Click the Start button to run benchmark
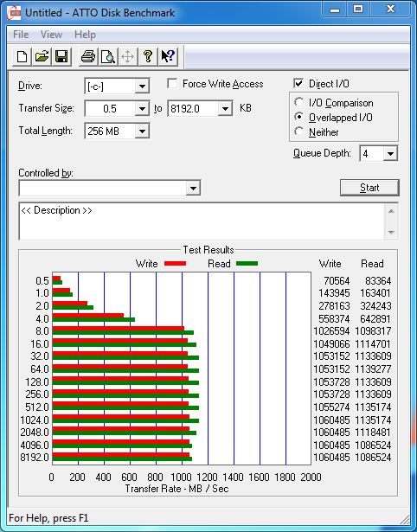The height and width of the screenshot is (532, 417). pos(369,188)
